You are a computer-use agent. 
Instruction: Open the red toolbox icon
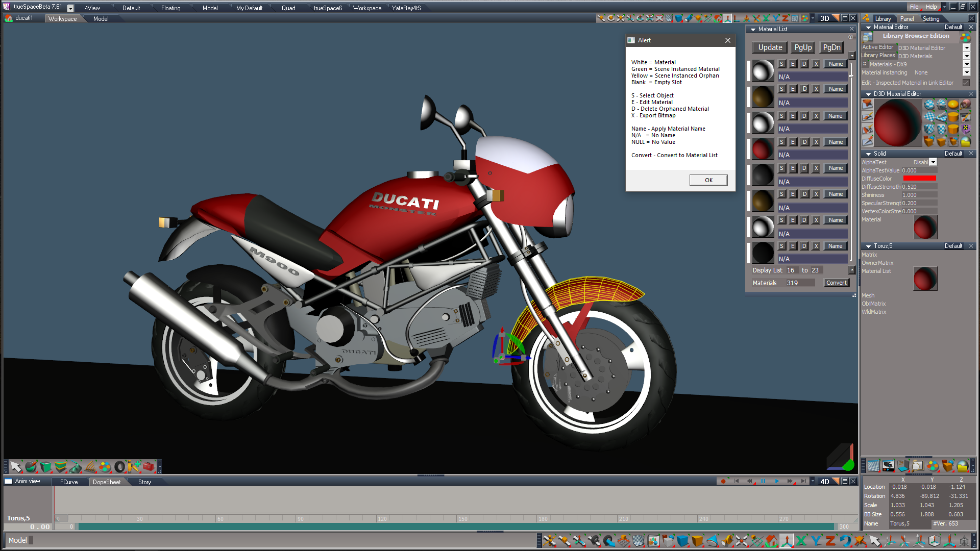click(149, 466)
